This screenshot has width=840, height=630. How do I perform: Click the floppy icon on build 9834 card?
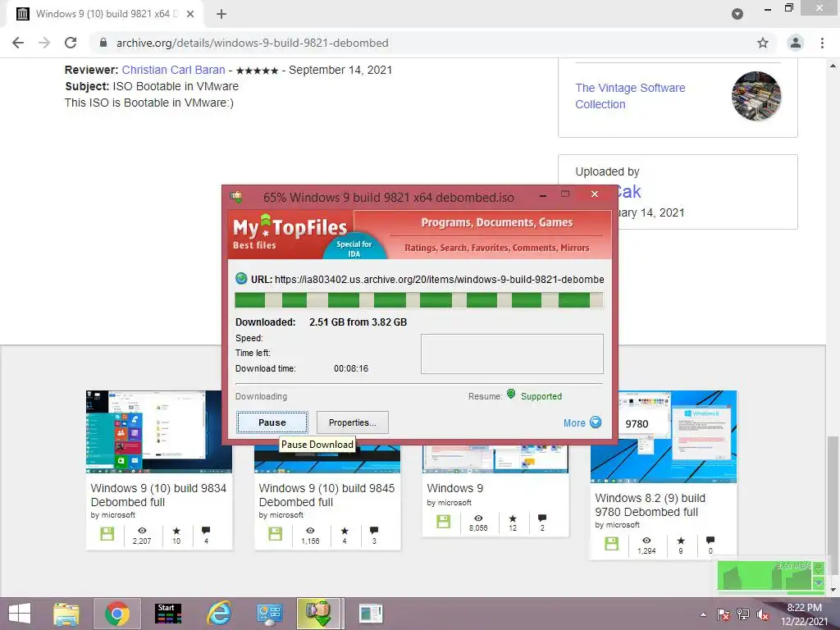point(107,533)
